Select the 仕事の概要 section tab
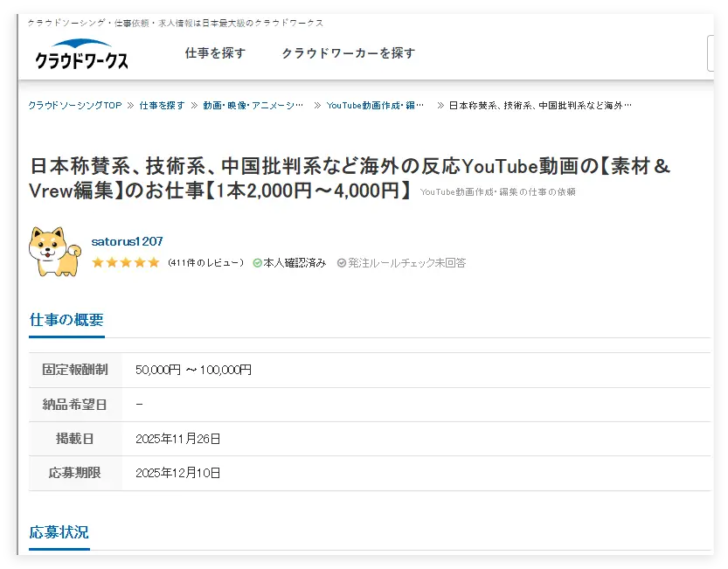Viewport: 728px width, 569px height. point(66,320)
